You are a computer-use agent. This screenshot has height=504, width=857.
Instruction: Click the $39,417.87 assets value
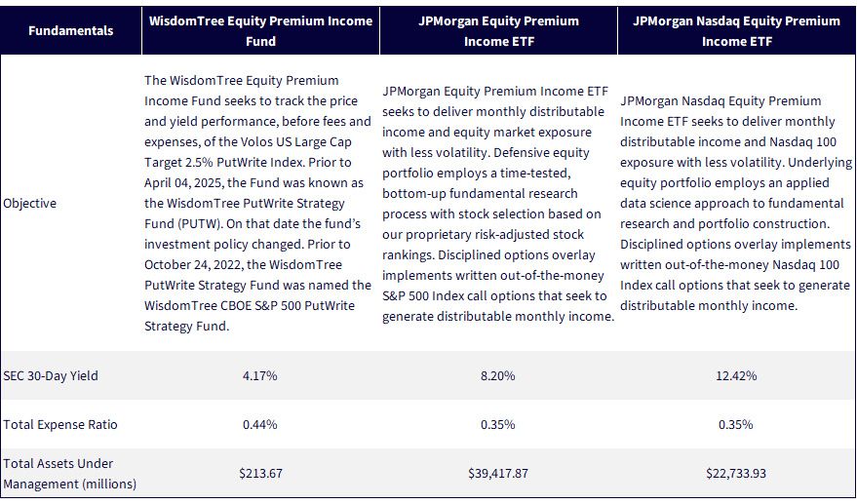pos(498,474)
